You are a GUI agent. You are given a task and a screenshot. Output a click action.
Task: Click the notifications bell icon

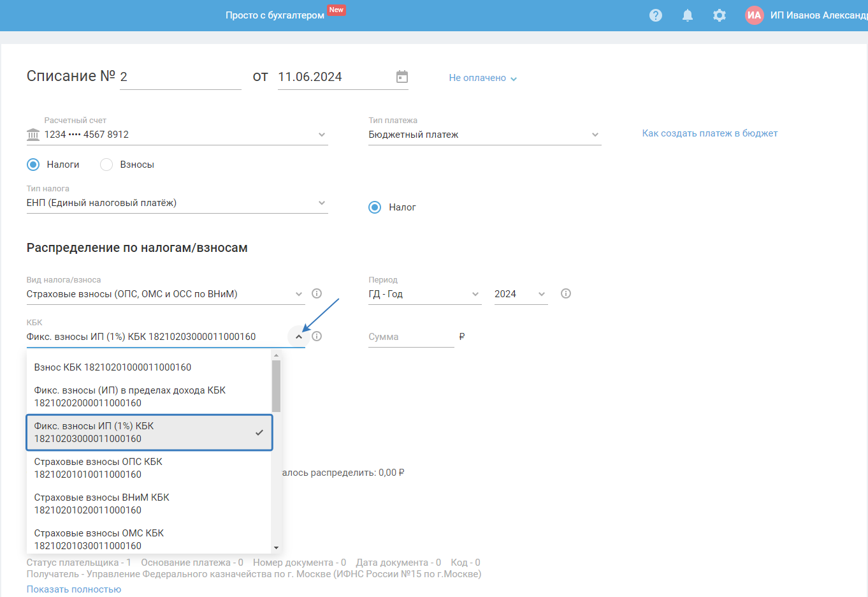(688, 15)
